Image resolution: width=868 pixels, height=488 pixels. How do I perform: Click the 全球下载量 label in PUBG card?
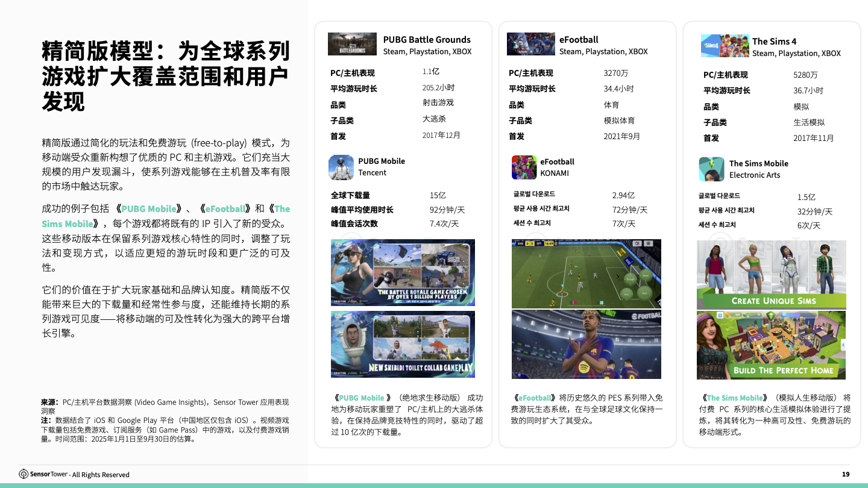[350, 195]
